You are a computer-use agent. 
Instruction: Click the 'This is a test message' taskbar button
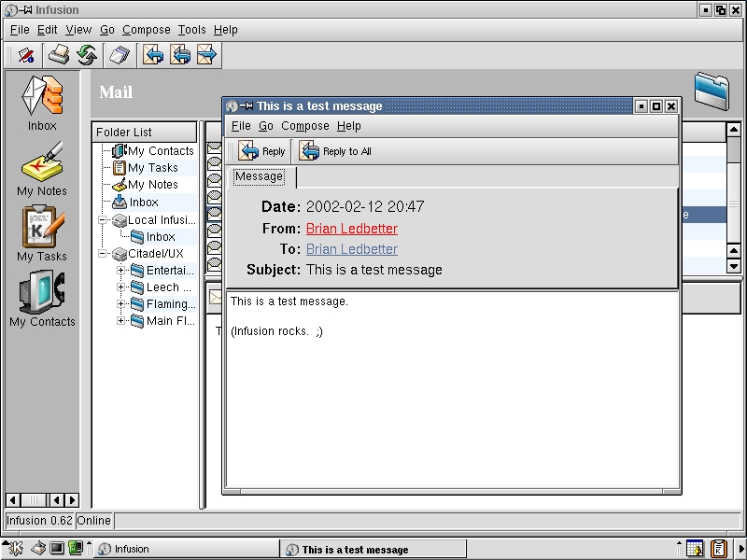point(373,549)
